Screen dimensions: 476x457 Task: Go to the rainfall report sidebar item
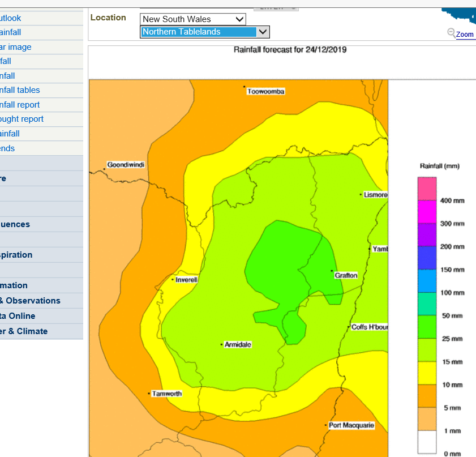pos(20,105)
